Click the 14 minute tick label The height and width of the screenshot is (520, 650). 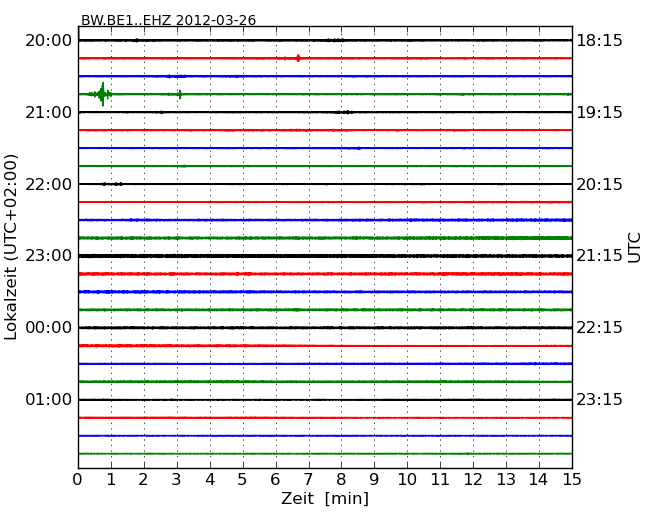click(538, 479)
